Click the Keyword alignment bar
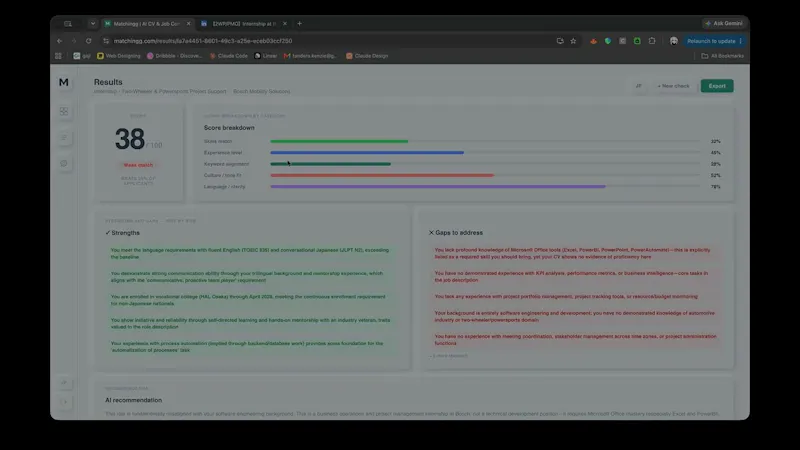 (x=330, y=164)
